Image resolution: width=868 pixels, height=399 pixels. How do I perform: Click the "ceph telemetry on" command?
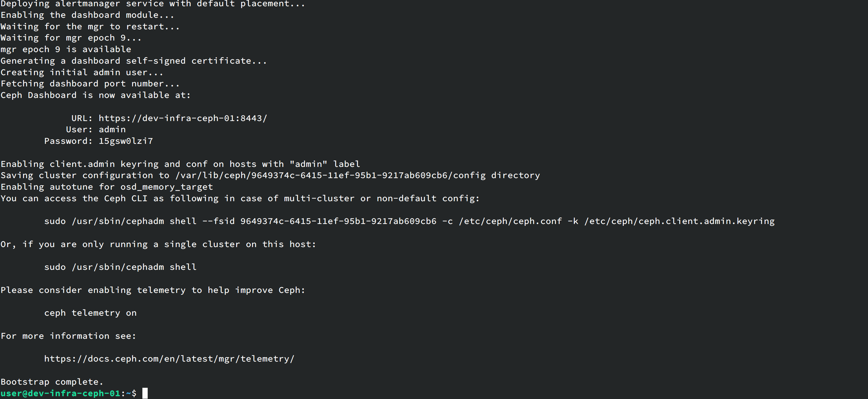[x=90, y=313]
